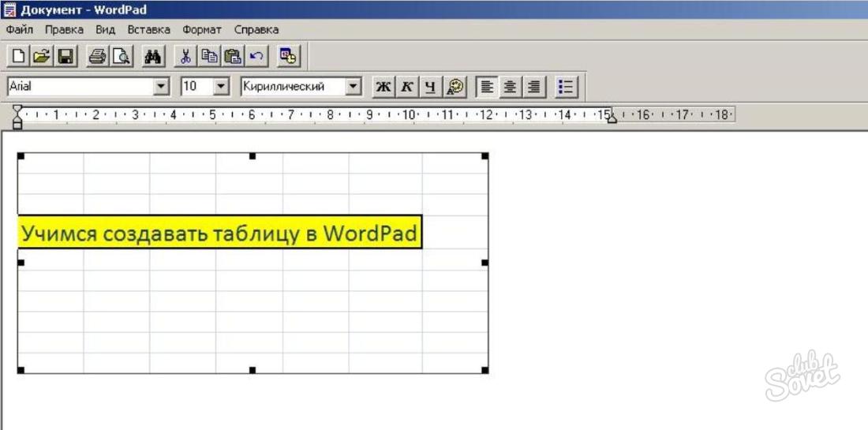Open the Справка menu

[256, 29]
